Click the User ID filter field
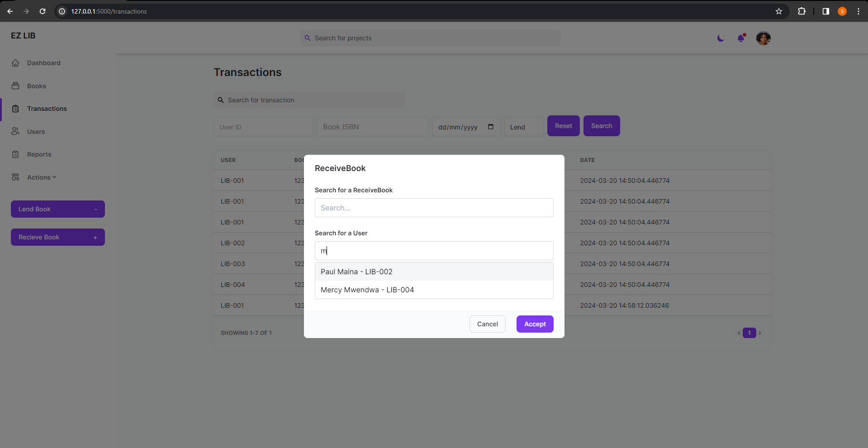The height and width of the screenshot is (448, 868). pos(263,127)
